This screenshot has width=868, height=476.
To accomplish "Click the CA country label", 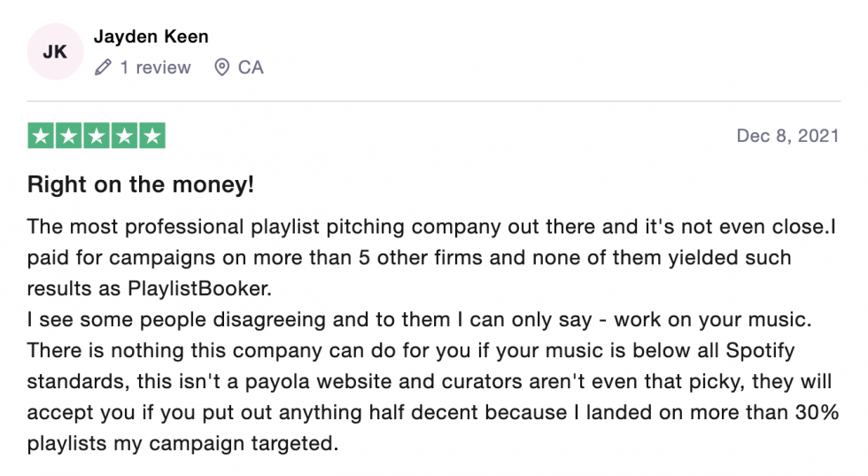I will [x=251, y=67].
